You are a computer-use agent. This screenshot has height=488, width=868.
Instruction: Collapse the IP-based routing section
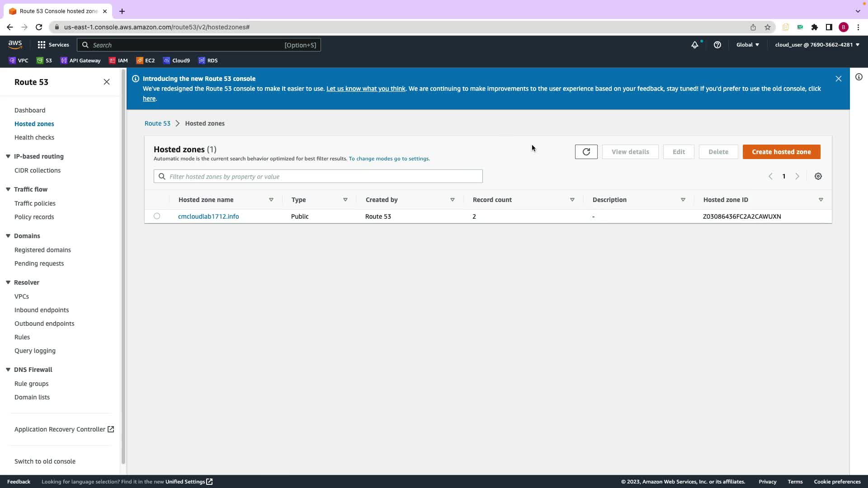tap(8, 156)
